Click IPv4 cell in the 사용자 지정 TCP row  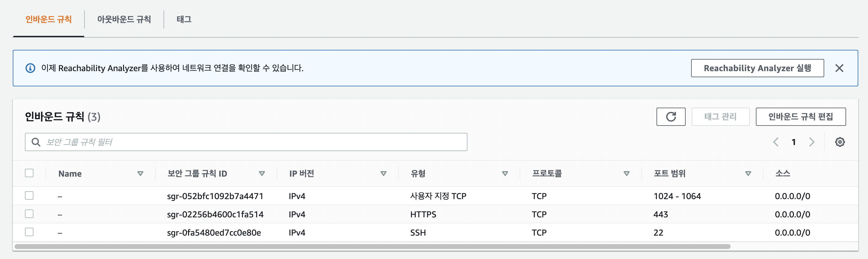(297, 196)
